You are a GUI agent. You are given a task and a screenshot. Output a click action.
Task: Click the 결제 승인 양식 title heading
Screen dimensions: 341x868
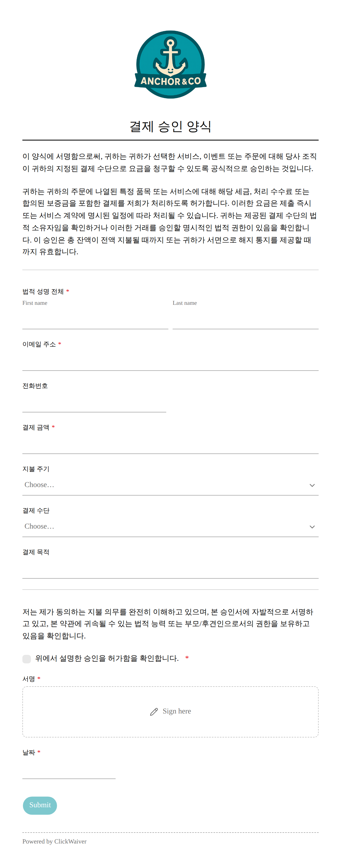point(170,127)
